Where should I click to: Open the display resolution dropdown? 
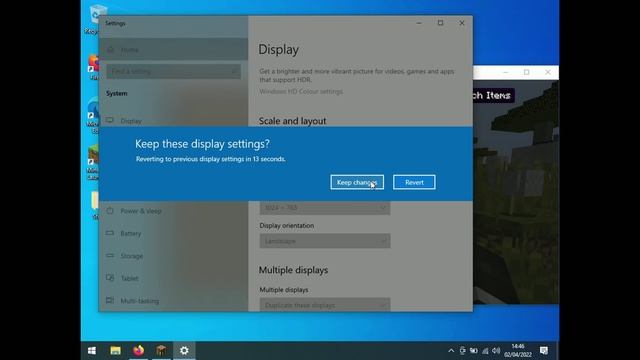point(325,208)
